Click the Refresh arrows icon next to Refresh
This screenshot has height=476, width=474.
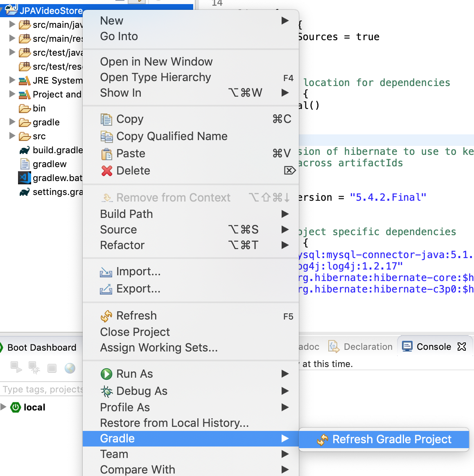[106, 315]
